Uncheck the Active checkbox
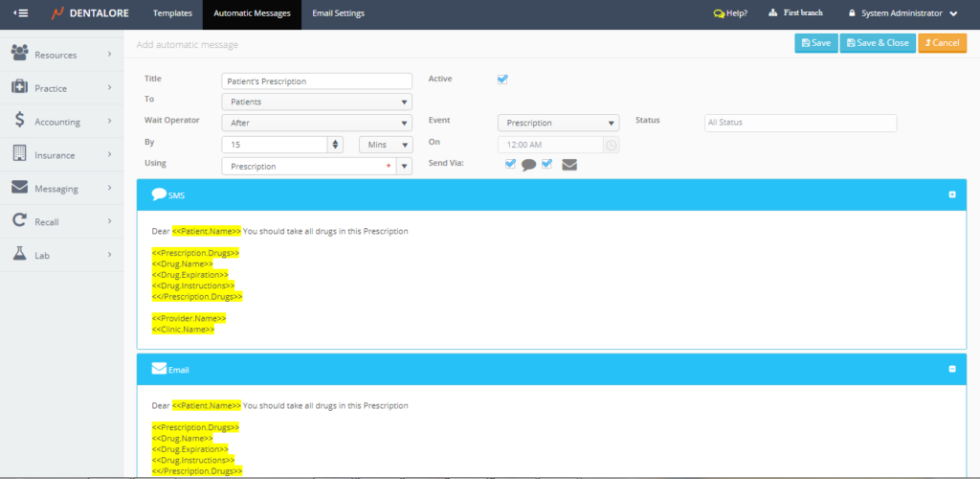Image resolution: width=980 pixels, height=479 pixels. 502,79
